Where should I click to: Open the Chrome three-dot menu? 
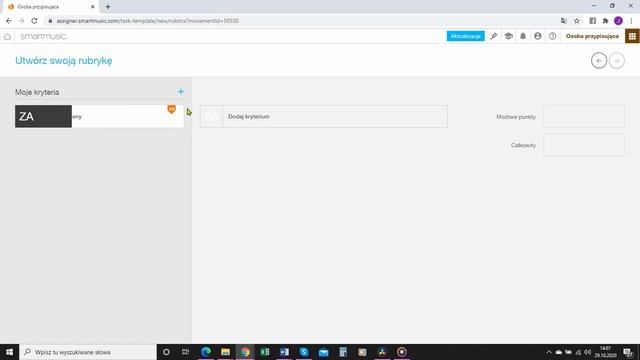pos(631,21)
